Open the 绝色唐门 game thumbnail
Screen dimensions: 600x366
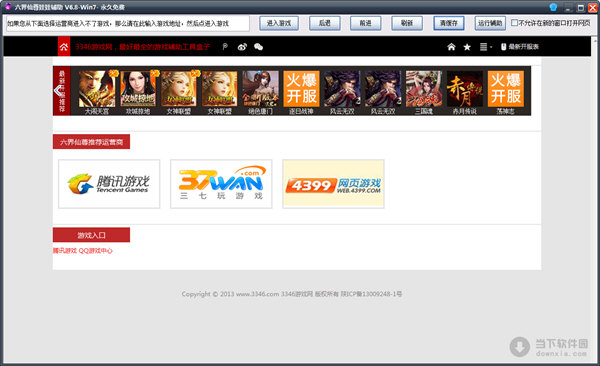pyautogui.click(x=260, y=89)
